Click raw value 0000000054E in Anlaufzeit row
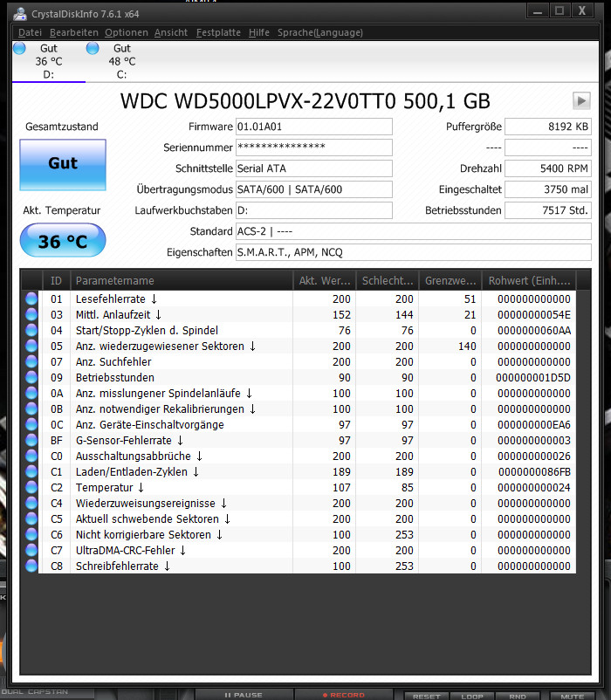The height and width of the screenshot is (700, 611). (x=534, y=315)
